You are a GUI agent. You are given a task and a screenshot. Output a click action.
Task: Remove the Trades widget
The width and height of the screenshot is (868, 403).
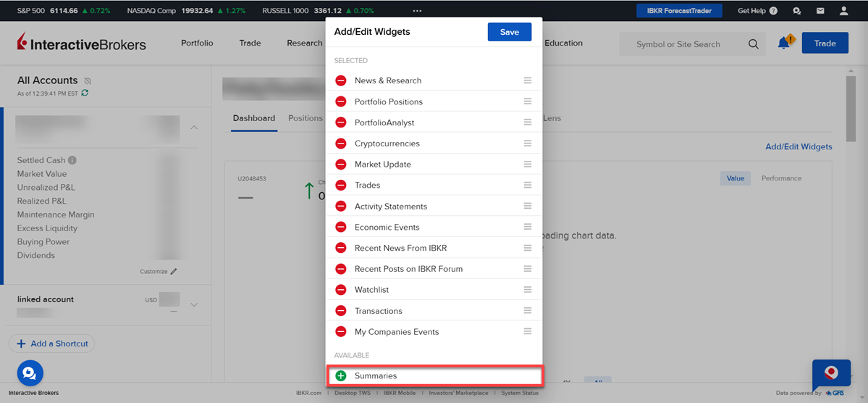point(341,185)
